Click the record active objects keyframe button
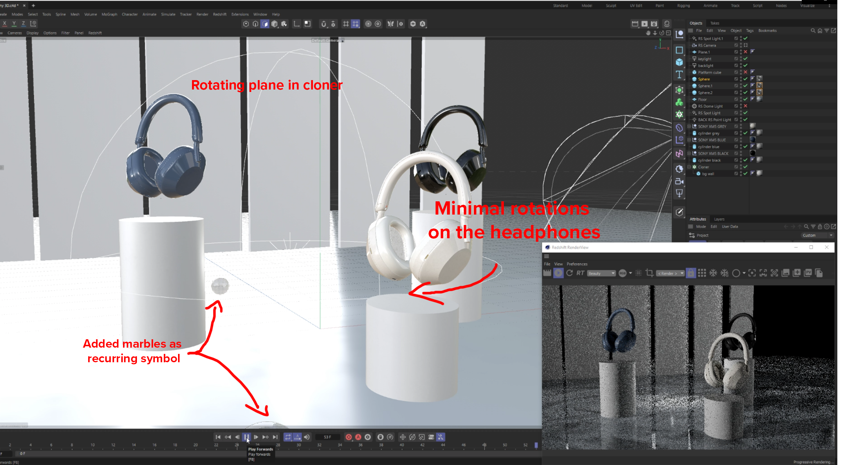Viewport: 868px width, 465px height. [348, 437]
